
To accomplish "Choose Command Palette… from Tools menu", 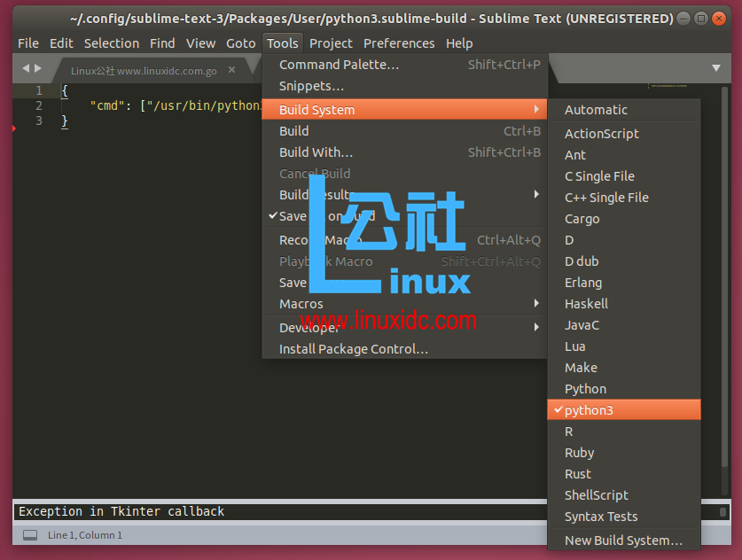I will [x=404, y=65].
